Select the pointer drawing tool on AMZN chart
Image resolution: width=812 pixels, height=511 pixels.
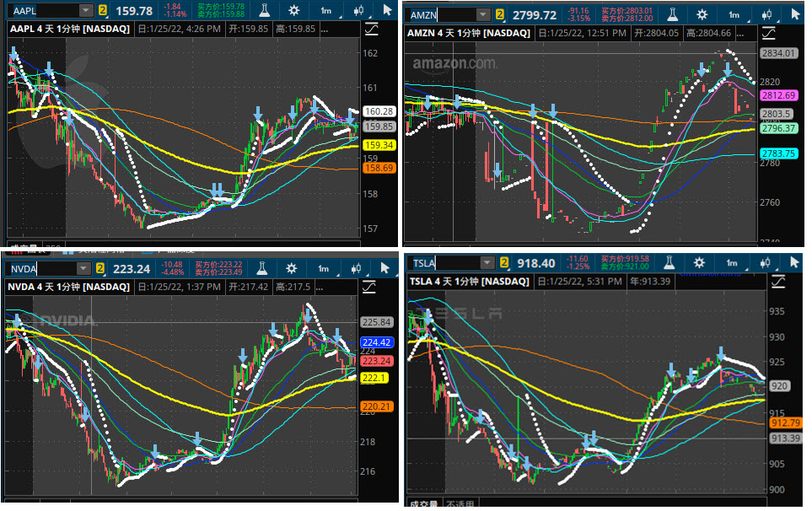(795, 14)
